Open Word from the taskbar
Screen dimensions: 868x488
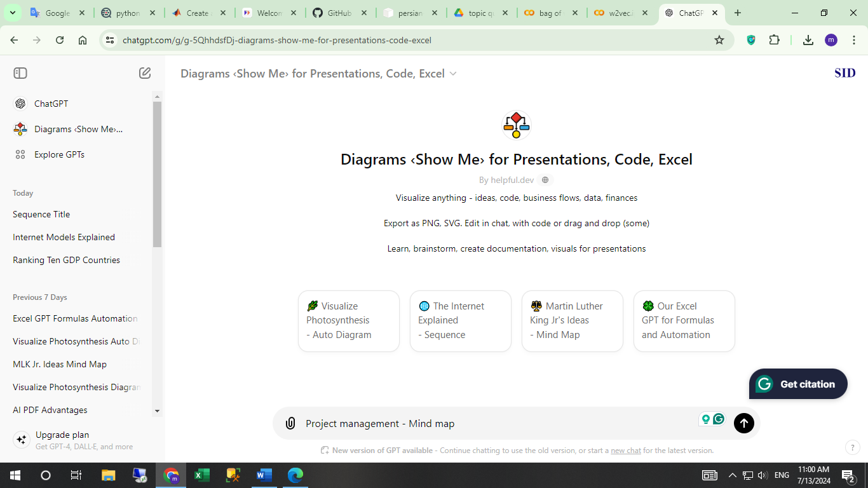click(x=264, y=475)
